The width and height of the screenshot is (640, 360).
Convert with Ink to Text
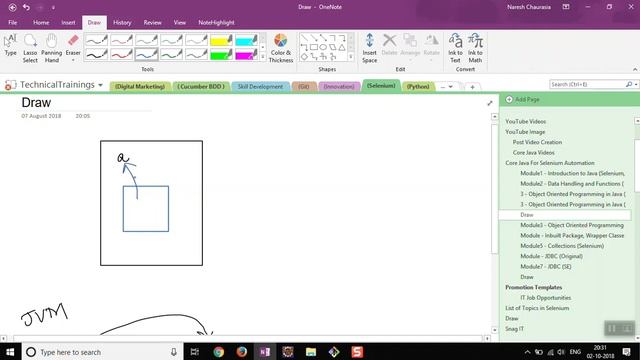[x=456, y=48]
